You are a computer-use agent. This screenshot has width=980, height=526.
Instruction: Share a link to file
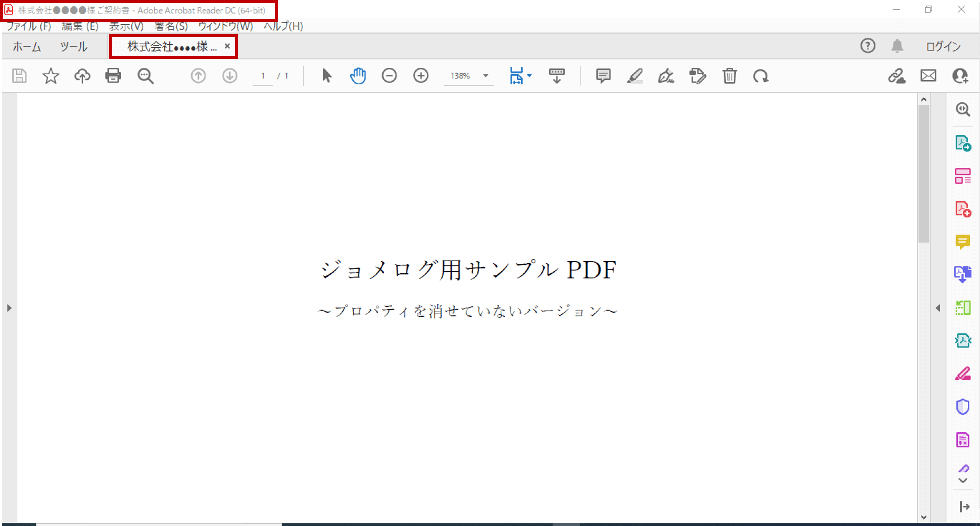pyautogui.click(x=897, y=76)
